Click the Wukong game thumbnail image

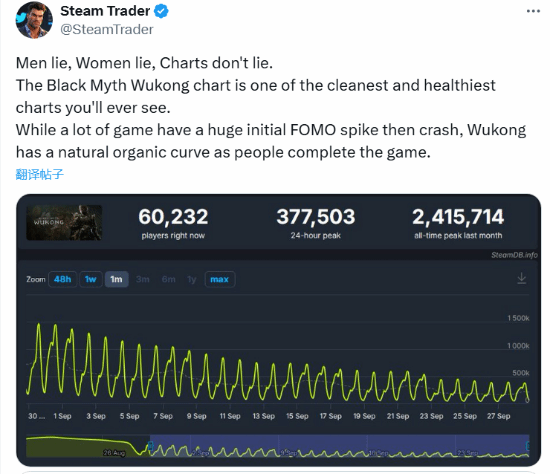(x=64, y=223)
